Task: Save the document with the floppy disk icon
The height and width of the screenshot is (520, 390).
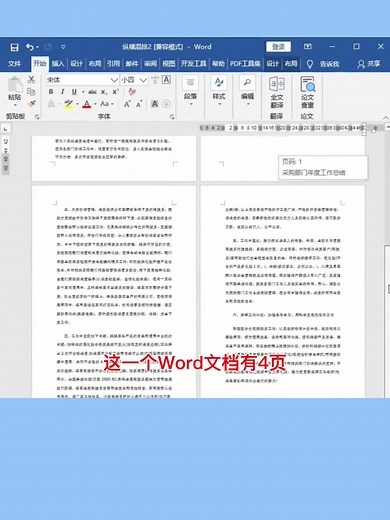Action: 14,47
